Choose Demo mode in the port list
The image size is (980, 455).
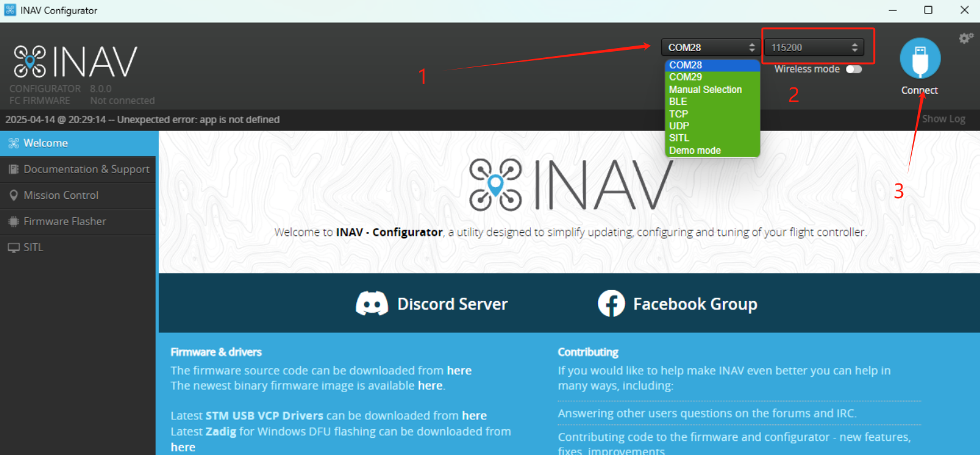point(712,150)
